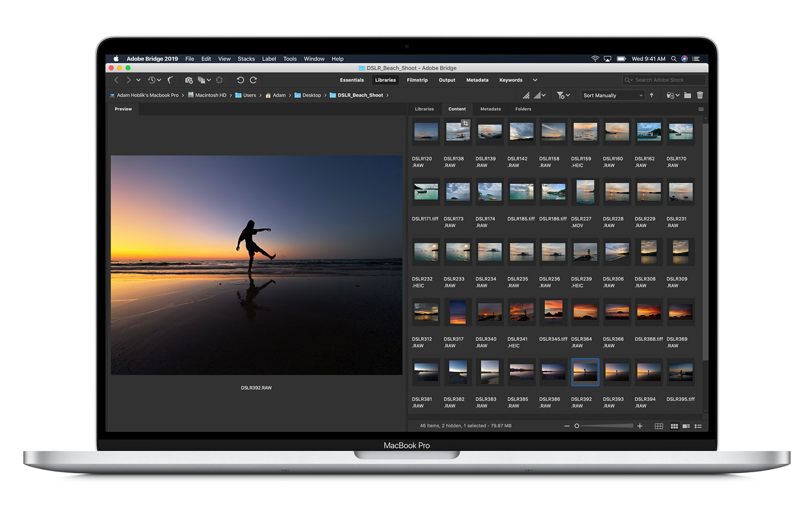Image resolution: width=812 pixels, height=514 pixels.
Task: Go back using the left arrow button
Action: [116, 80]
